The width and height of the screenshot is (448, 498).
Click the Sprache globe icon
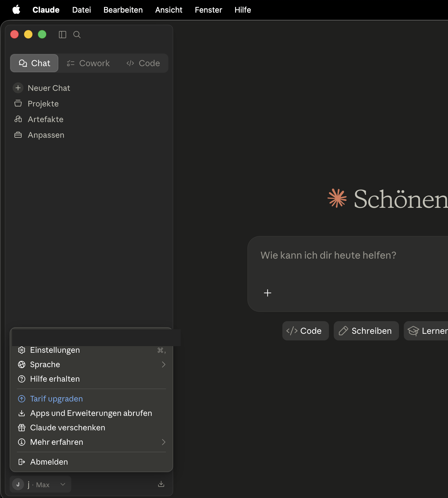tap(22, 364)
